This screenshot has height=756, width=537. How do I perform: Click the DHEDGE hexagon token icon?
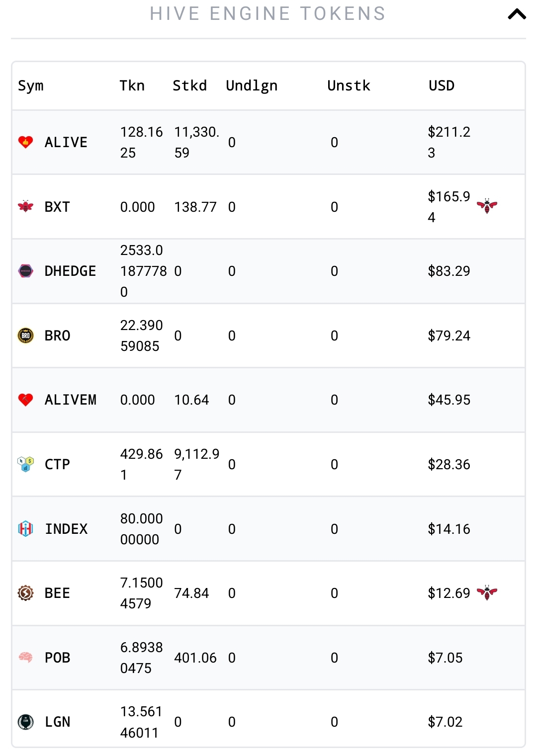click(x=25, y=271)
